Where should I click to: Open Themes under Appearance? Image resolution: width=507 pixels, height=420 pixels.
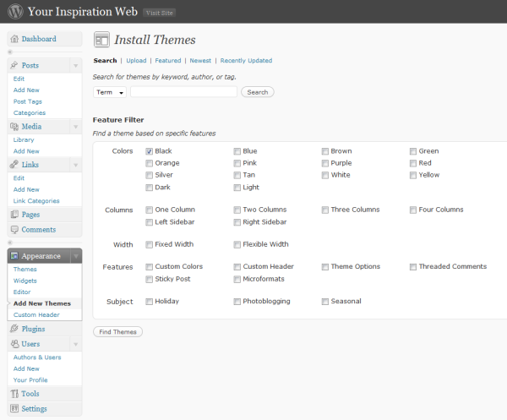[x=25, y=269]
